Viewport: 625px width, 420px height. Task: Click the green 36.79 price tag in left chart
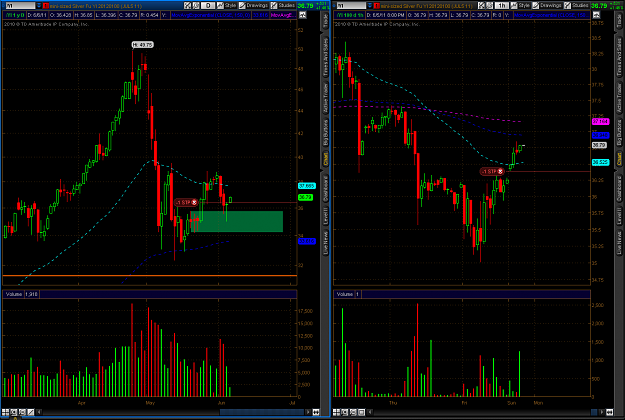[305, 197]
